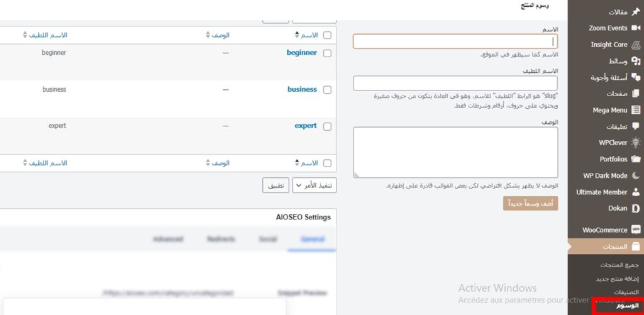Tick the expert tag checkbox
The width and height of the screenshot is (644, 315).
tap(327, 126)
